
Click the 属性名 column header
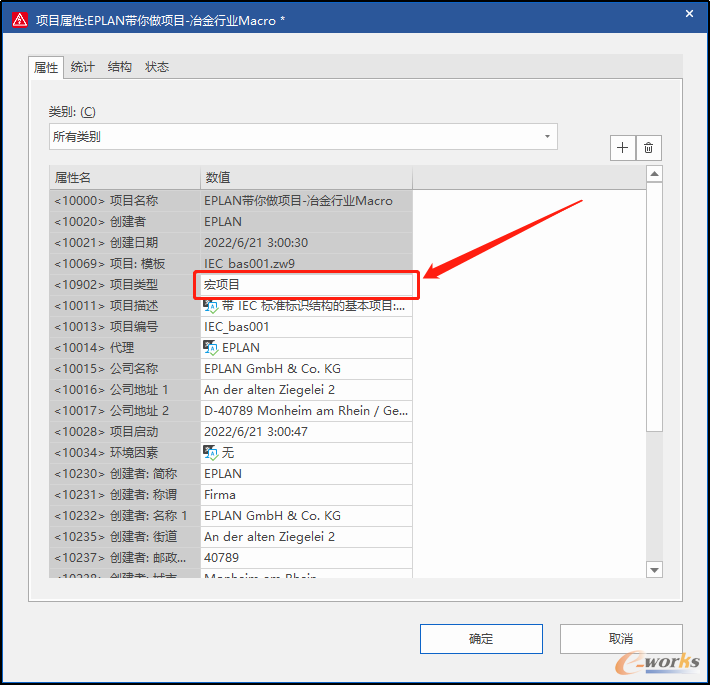click(125, 177)
